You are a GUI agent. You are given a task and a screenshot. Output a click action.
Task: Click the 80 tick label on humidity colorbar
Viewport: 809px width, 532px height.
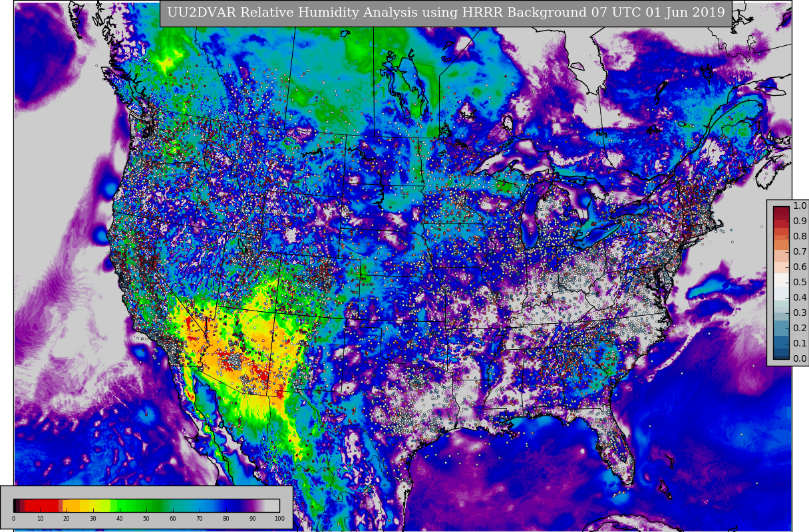pos(226,519)
